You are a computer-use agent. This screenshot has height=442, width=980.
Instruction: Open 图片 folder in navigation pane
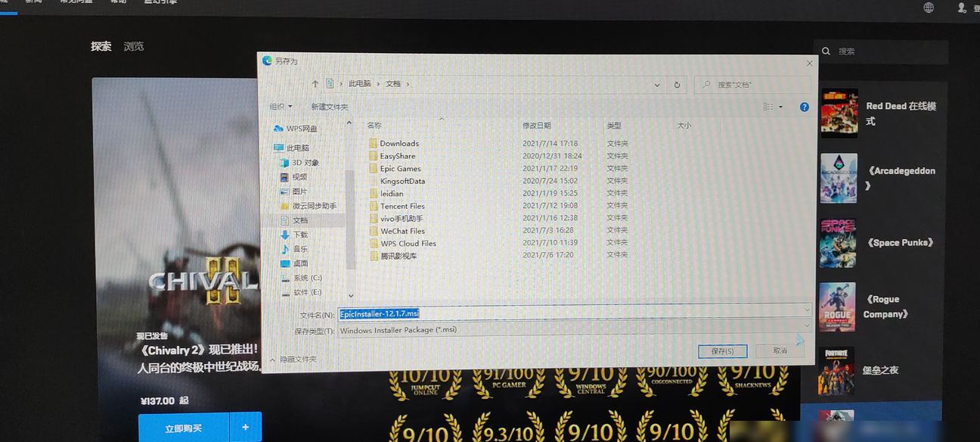point(293,191)
